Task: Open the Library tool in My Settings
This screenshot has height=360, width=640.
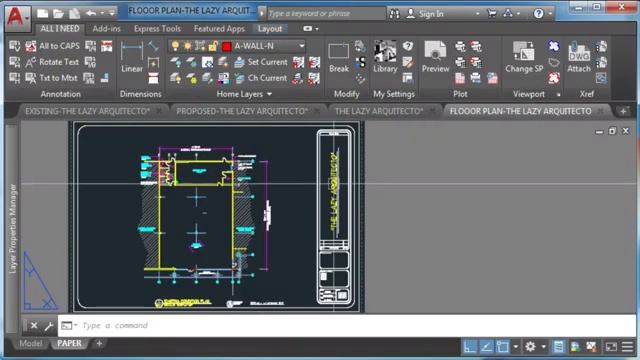Action: 385,57
